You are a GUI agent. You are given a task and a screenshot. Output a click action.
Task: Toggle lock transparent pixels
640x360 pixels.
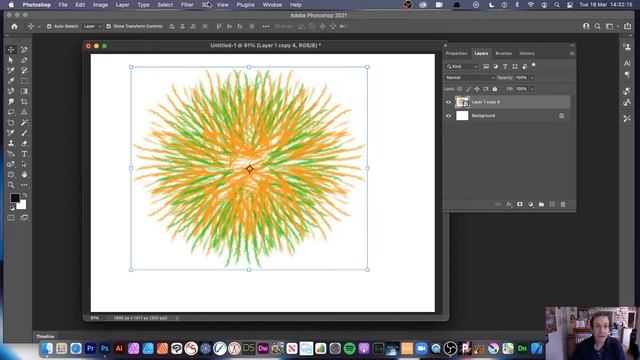pos(460,89)
